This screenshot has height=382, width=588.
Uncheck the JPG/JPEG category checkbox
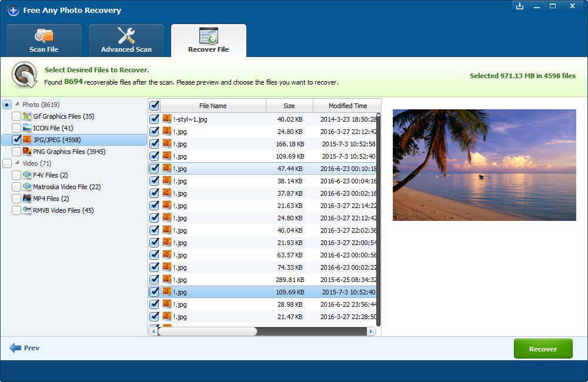pyautogui.click(x=16, y=140)
